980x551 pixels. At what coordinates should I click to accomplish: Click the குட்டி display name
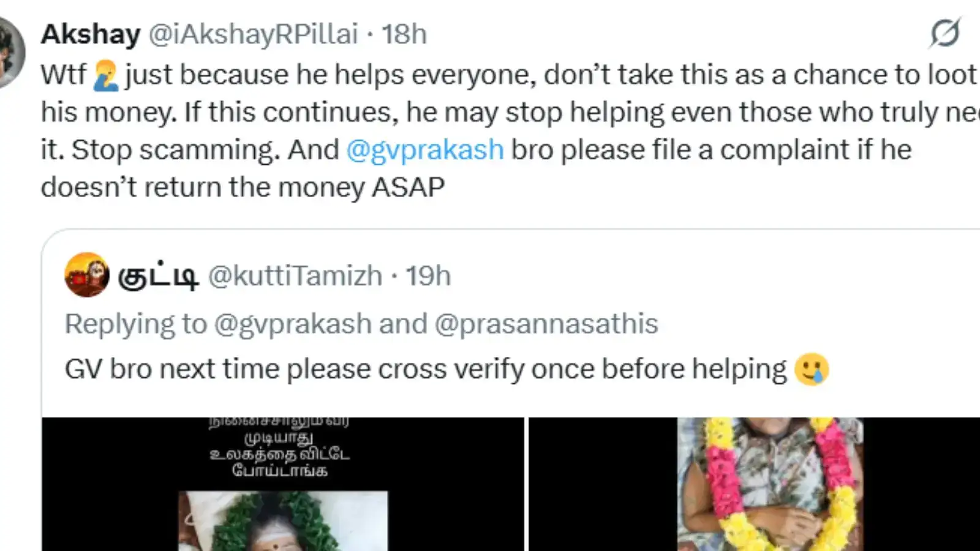pyautogui.click(x=158, y=276)
